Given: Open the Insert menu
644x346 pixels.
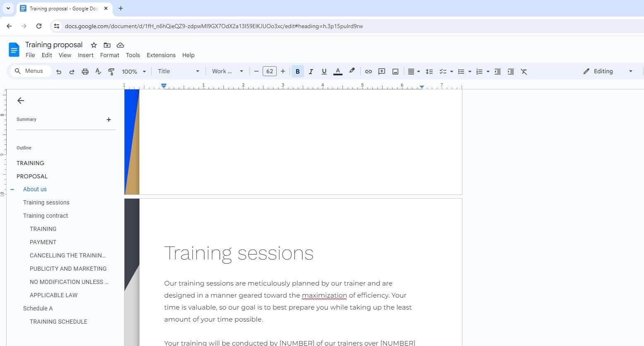Looking at the screenshot, I should point(86,55).
